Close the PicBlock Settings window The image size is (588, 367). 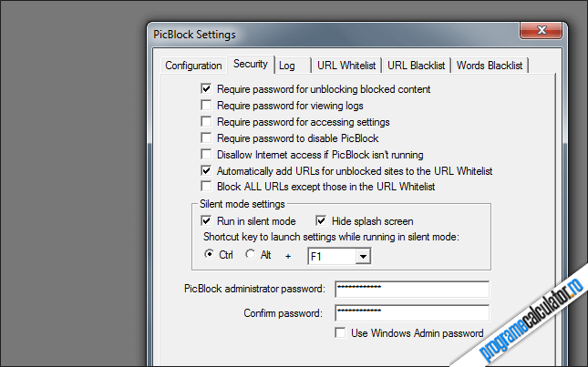coord(541,30)
